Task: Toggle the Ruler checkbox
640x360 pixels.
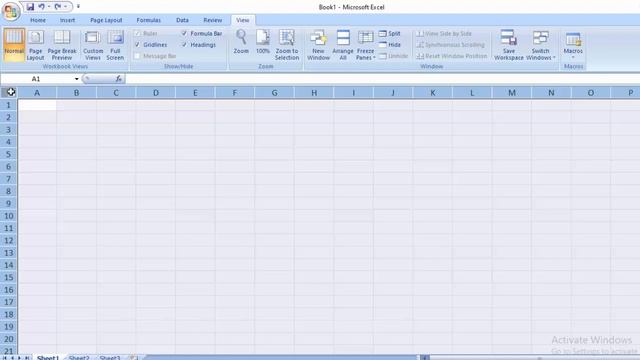Action: point(137,33)
